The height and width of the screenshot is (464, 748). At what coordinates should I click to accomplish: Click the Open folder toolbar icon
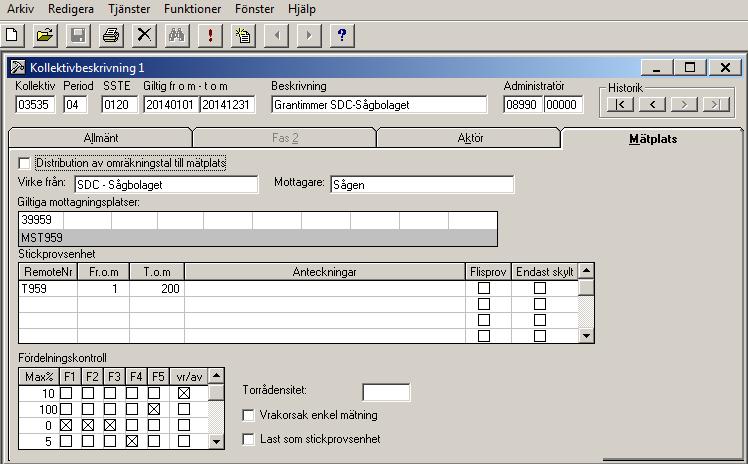pos(45,35)
